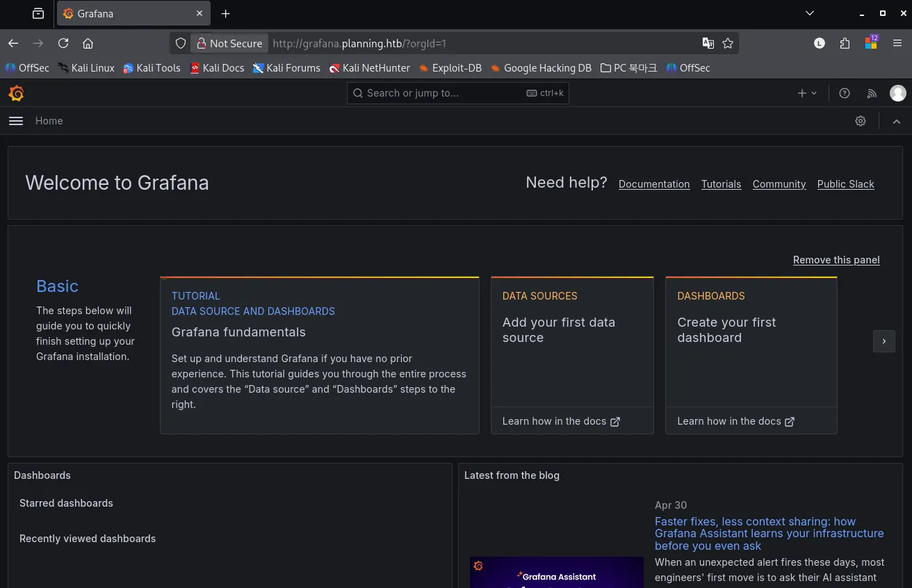This screenshot has width=912, height=588.
Task: Open the Grafana Assistant blog thumbnail
Action: pyautogui.click(x=557, y=572)
